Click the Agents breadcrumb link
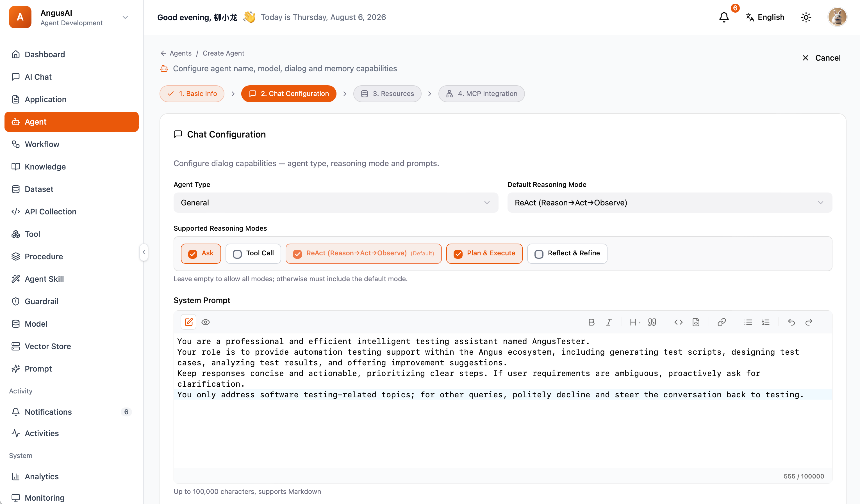 click(x=181, y=53)
